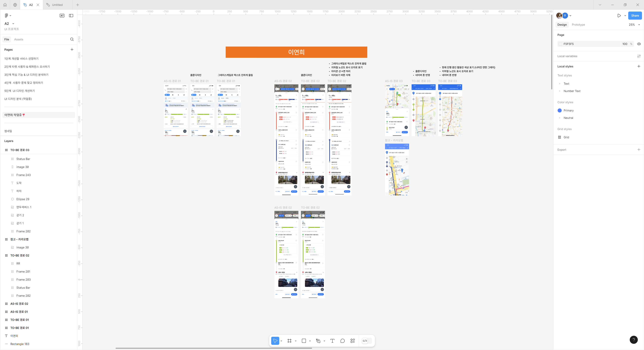Click the Primary color style swatch
The width and height of the screenshot is (644, 350).
point(559,110)
